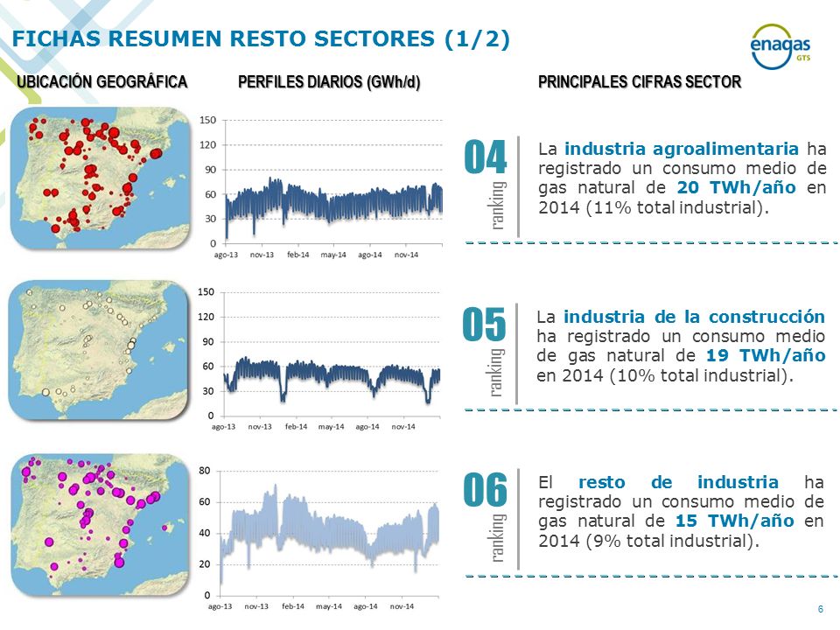
Task: Click the agroalimentaria daily profile chart
Action: point(320,187)
